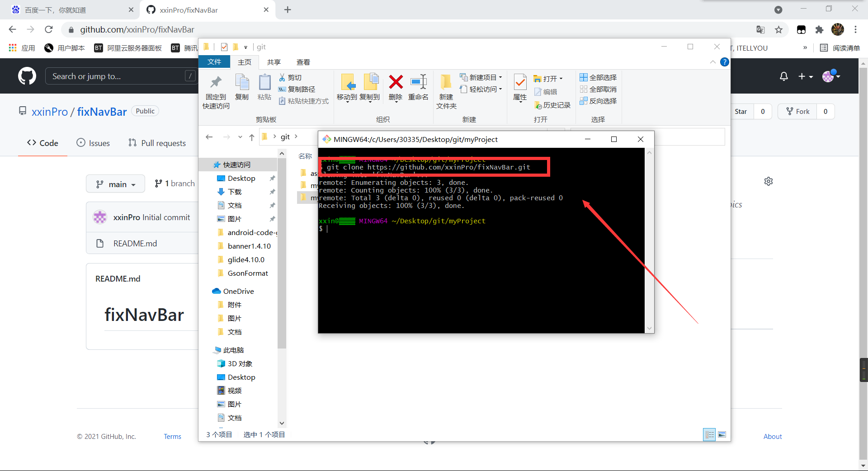Open the File tab in Explorer

click(214, 62)
